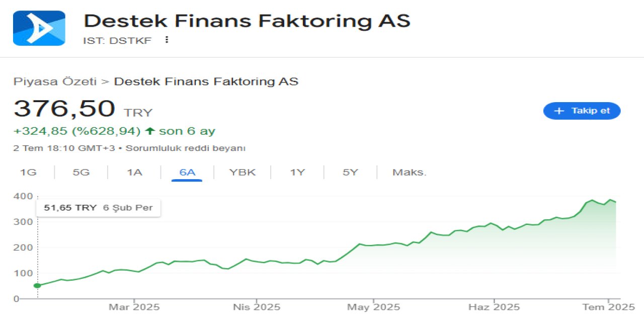Click the Destek Finans Faktoring logo icon
This screenshot has height=322, width=644.
coord(39,28)
